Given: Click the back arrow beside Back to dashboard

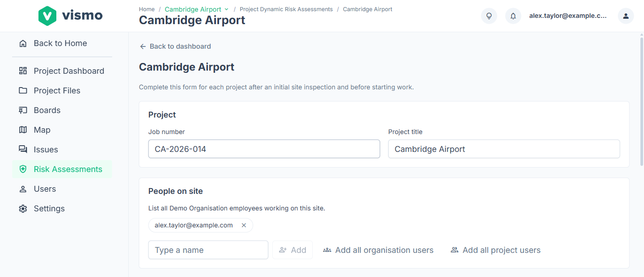Looking at the screenshot, I should 143,46.
